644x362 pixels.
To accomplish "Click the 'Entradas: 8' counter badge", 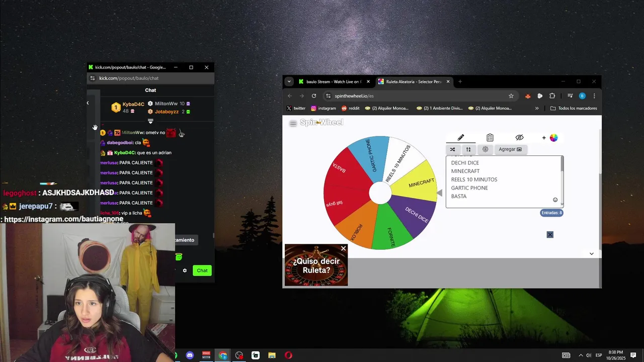I will click(x=551, y=213).
